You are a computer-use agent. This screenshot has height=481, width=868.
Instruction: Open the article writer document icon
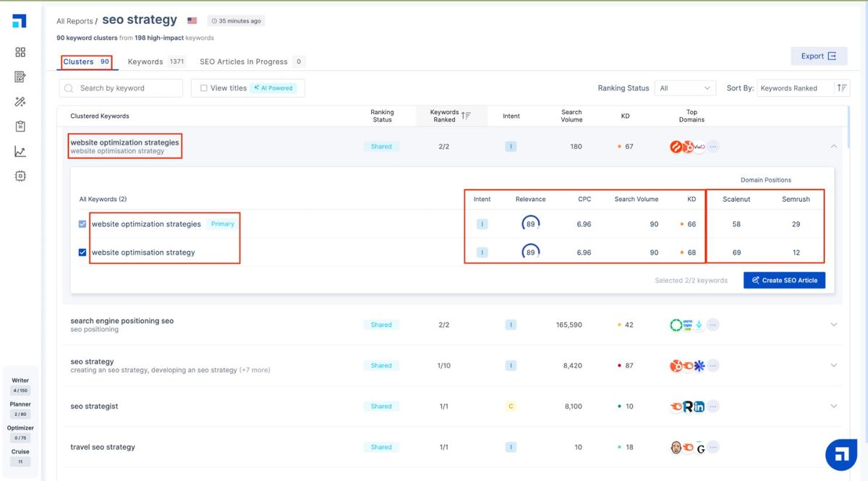(20, 77)
